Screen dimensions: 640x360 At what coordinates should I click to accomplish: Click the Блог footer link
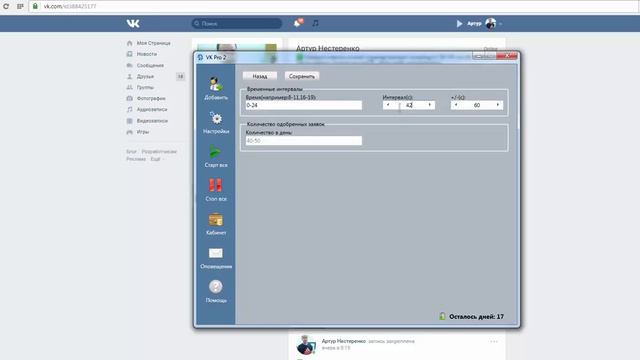coord(131,151)
